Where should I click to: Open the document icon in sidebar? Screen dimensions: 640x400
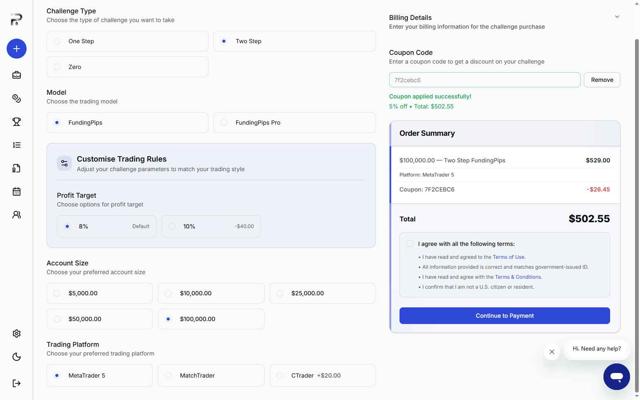pos(16,168)
